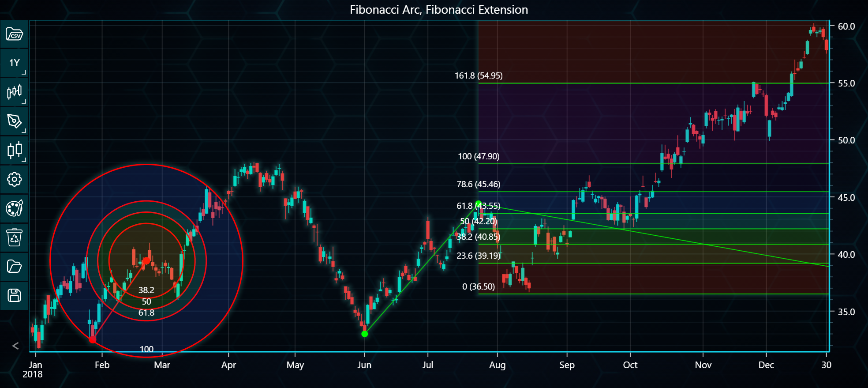
Task: Click the 38.2 (40.85) extension label
Action: coord(479,237)
